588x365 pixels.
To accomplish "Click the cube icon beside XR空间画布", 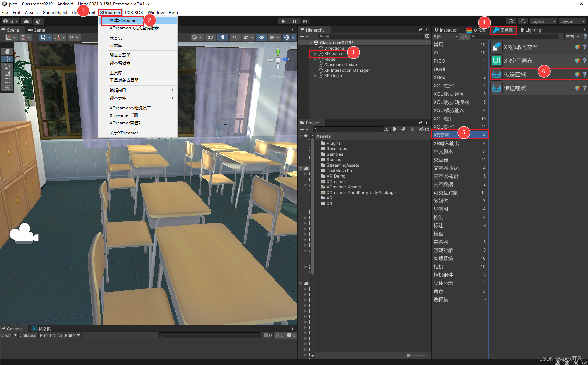I will 578,61.
